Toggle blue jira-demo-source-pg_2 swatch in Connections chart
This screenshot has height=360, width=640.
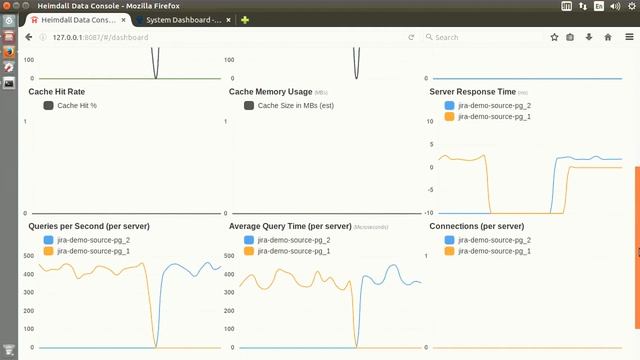point(449,240)
